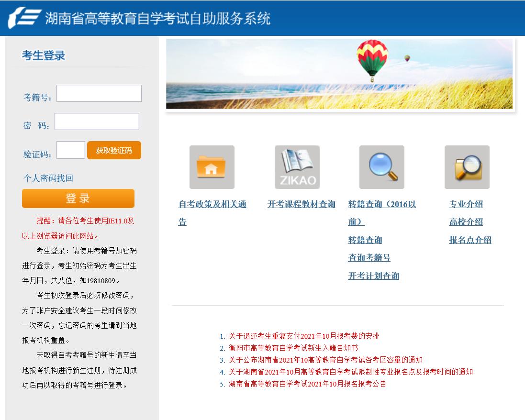Open the 转籍查询 link
Viewport: 525px width, 420px height.
pos(365,240)
